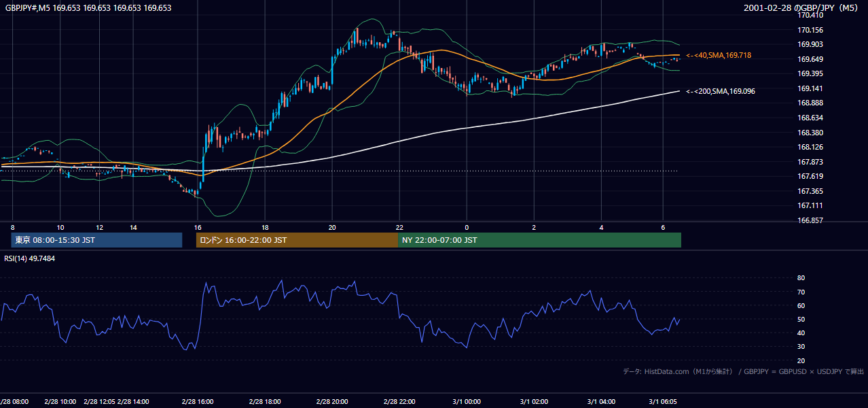868x408 pixels.
Task: Click hour 0 on the chart time axis
Action: pos(467,227)
